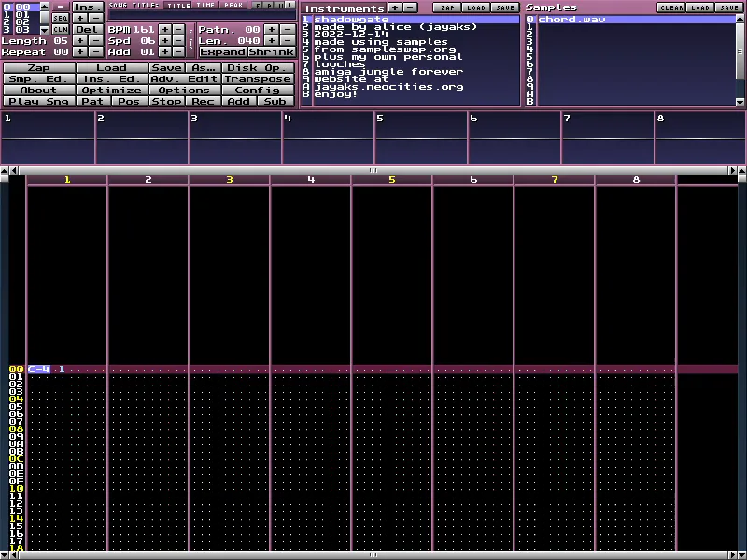Open Disk Op. panel
The height and width of the screenshot is (560, 747).
click(x=259, y=67)
